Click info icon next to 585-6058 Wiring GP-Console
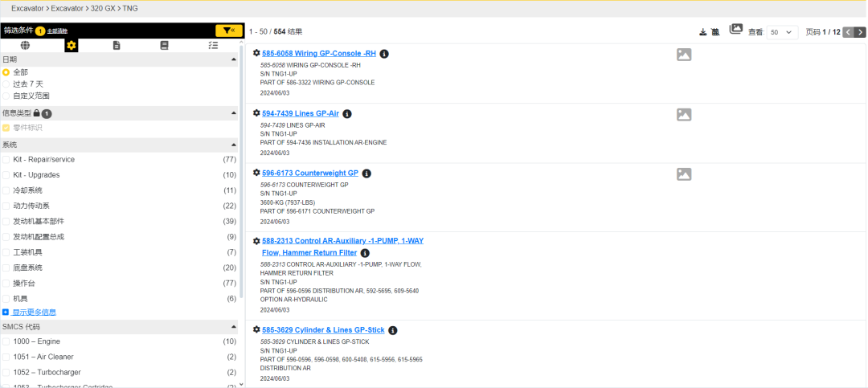Screen dimensions: 868x388 [x=384, y=54]
